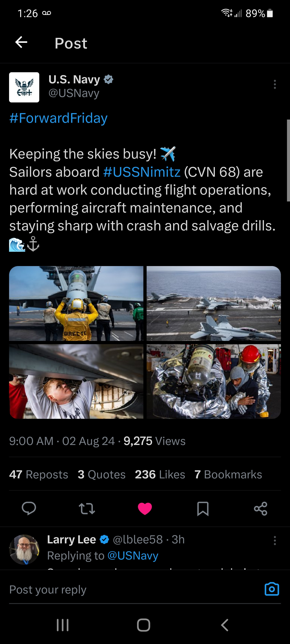This screenshot has width=290, height=644.
Task: Unlike the post via the pink heart
Action: (145, 509)
